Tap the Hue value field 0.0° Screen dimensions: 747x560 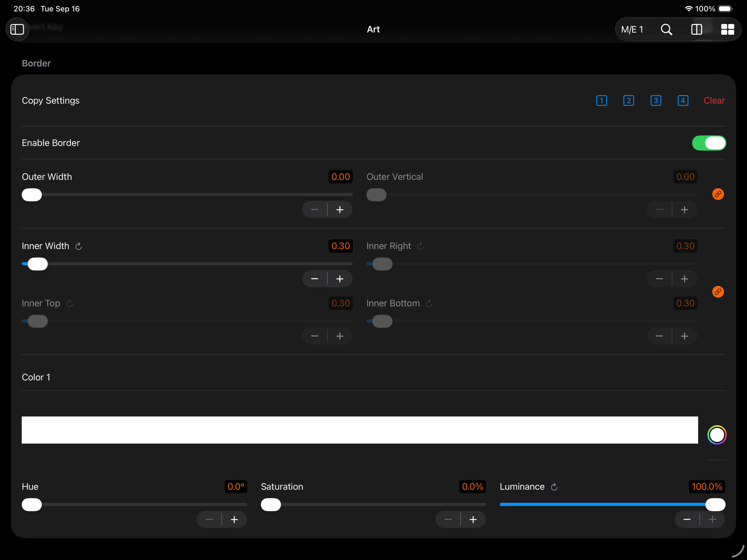[236, 486]
